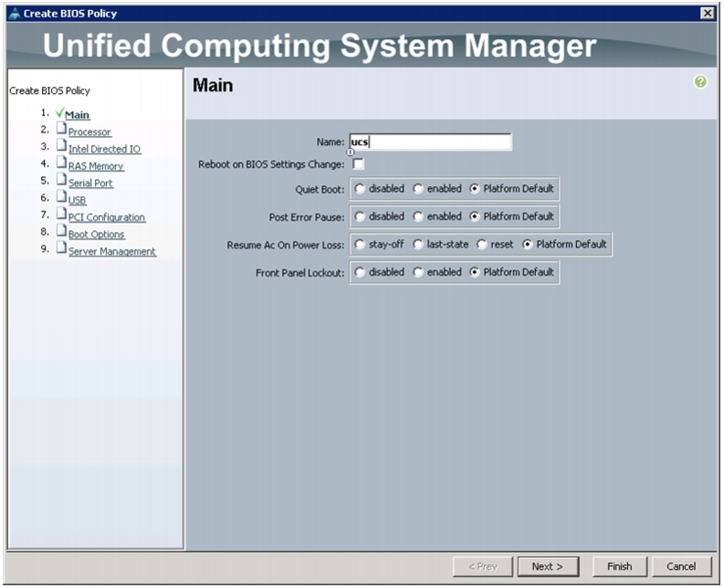Jump to the Boot Options step link
724x588 pixels.
[97, 235]
